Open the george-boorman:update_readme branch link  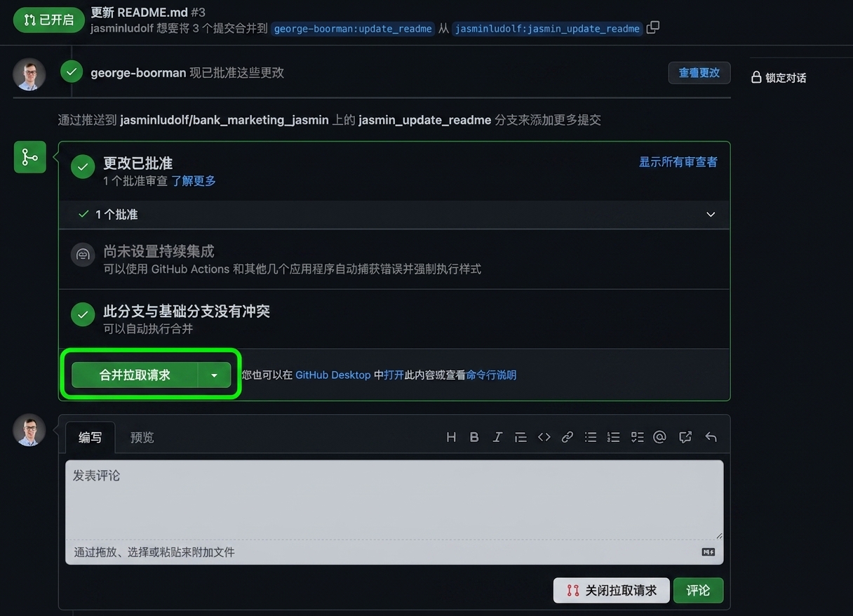coord(353,29)
